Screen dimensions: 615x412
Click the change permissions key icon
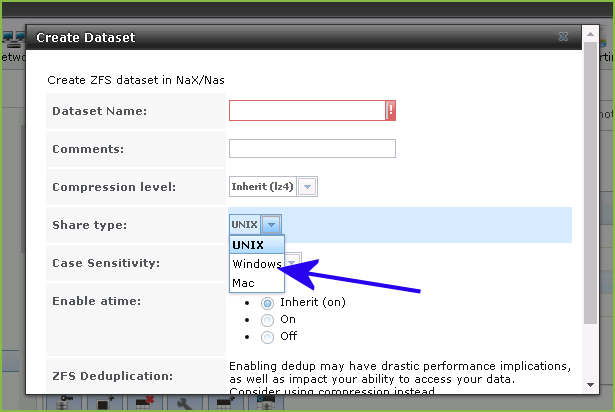click(x=64, y=403)
